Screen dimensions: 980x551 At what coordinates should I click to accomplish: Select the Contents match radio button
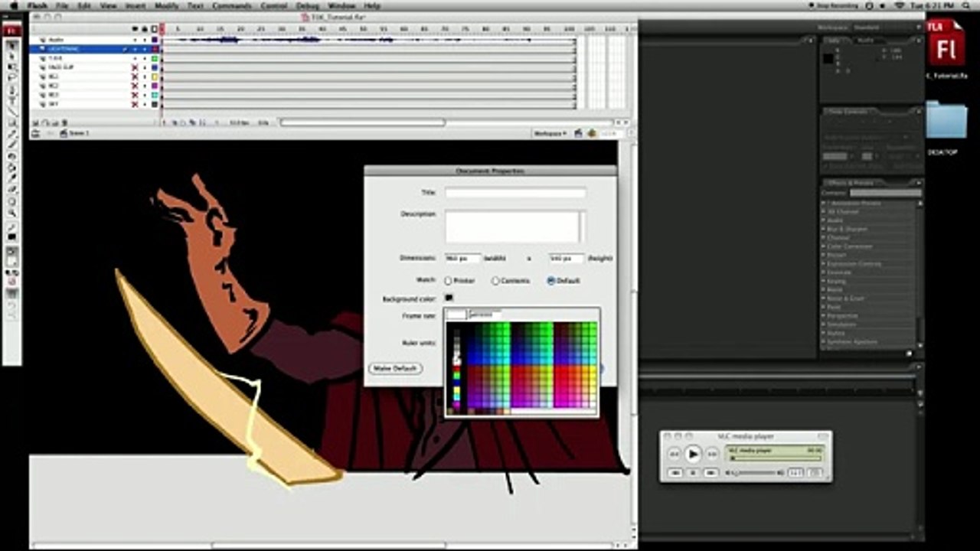click(x=495, y=281)
